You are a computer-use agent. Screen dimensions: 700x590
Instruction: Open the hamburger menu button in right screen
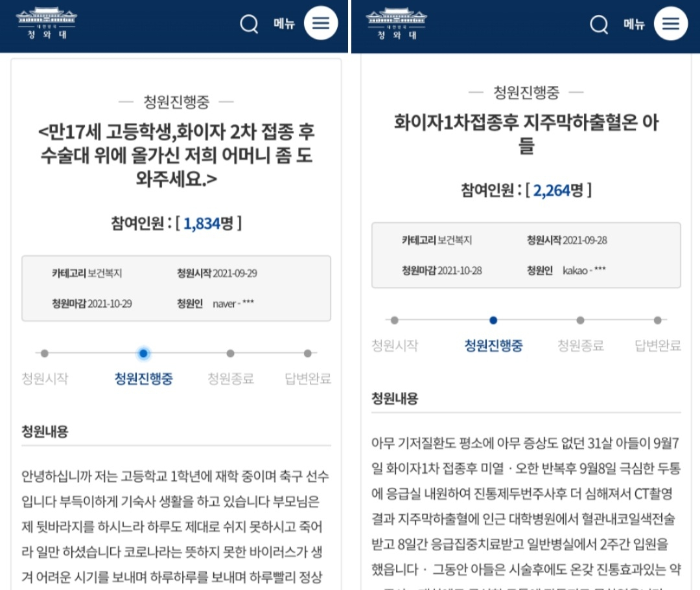pos(671,23)
